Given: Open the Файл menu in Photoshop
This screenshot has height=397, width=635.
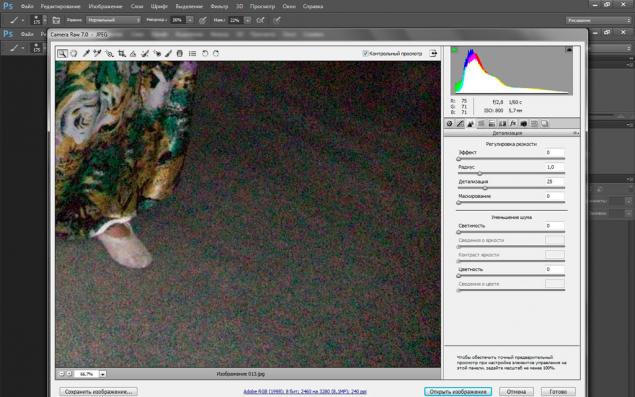Looking at the screenshot, I should point(27,6).
